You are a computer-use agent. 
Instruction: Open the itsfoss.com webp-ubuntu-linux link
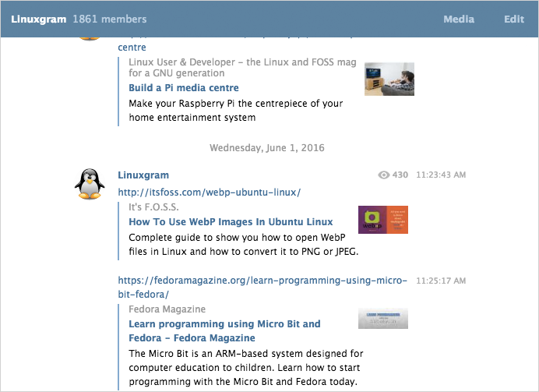[210, 192]
